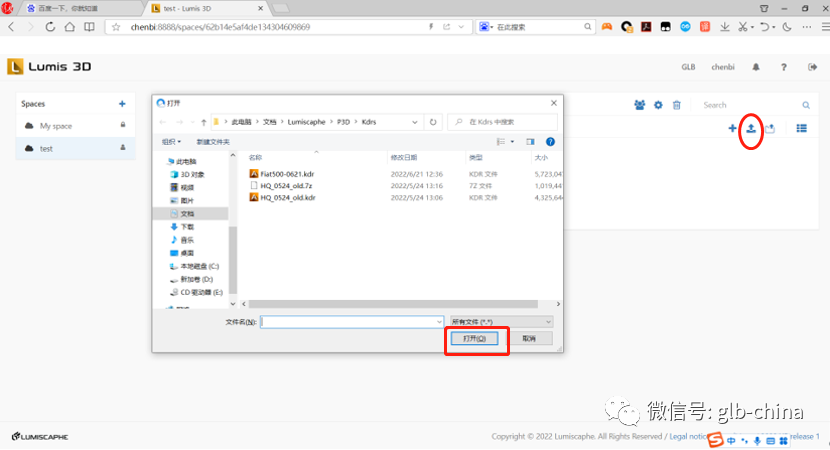Open Lumis notifications bell
This screenshot has width=830, height=450.
[756, 67]
